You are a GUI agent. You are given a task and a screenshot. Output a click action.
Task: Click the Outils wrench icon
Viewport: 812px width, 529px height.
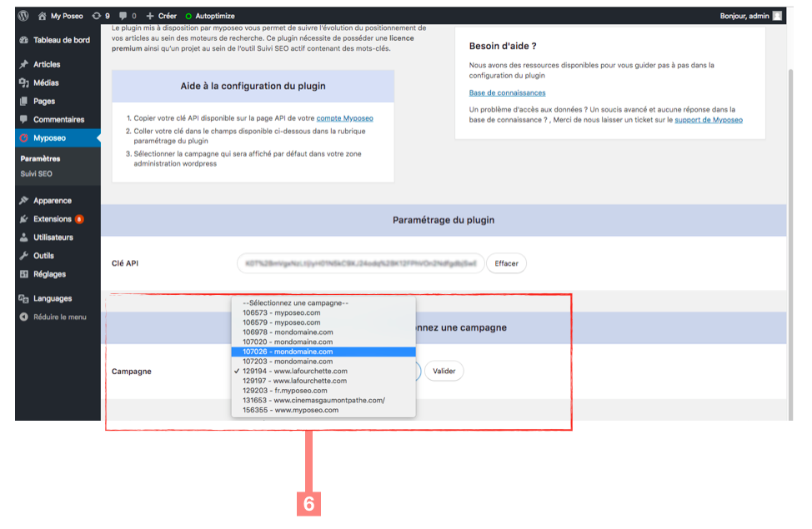tap(24, 256)
